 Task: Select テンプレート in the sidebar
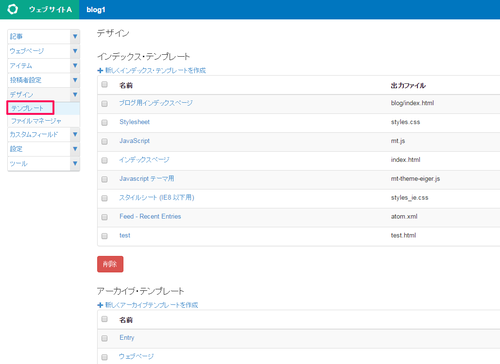click(x=27, y=108)
